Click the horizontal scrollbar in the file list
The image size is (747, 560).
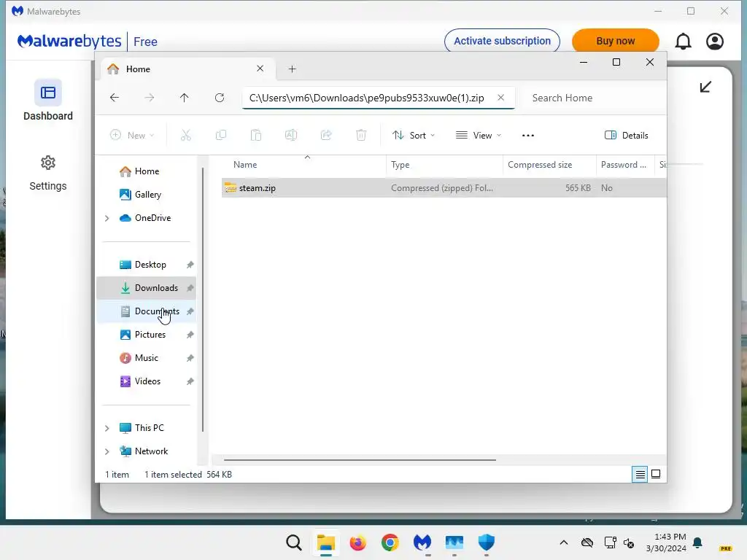point(360,460)
